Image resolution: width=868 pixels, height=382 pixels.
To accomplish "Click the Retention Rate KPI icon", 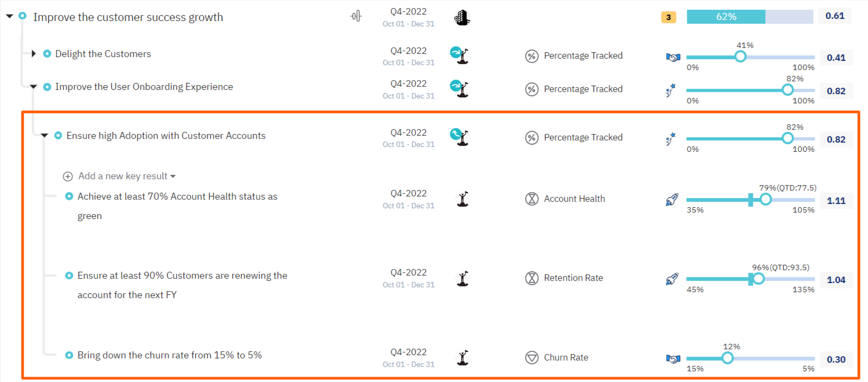I will [x=532, y=278].
